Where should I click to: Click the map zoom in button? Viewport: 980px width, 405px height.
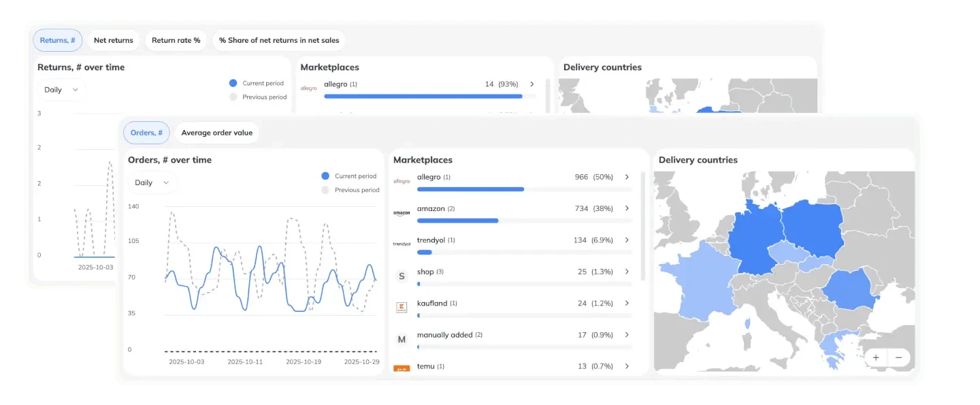click(877, 357)
